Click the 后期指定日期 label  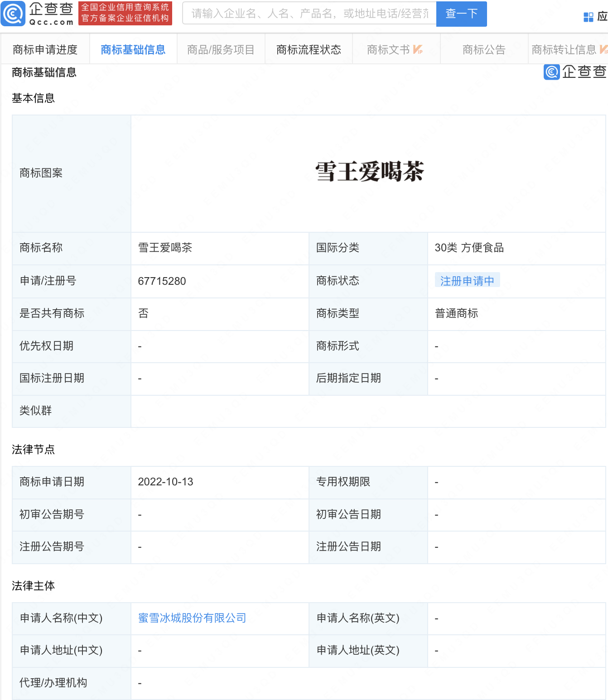[348, 378]
